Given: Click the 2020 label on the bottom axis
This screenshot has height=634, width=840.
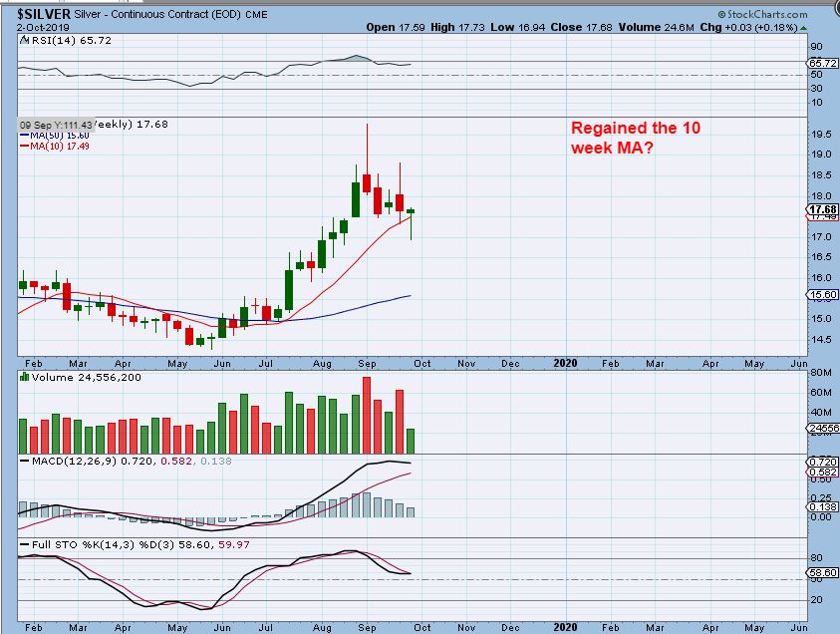Looking at the screenshot, I should [x=565, y=627].
